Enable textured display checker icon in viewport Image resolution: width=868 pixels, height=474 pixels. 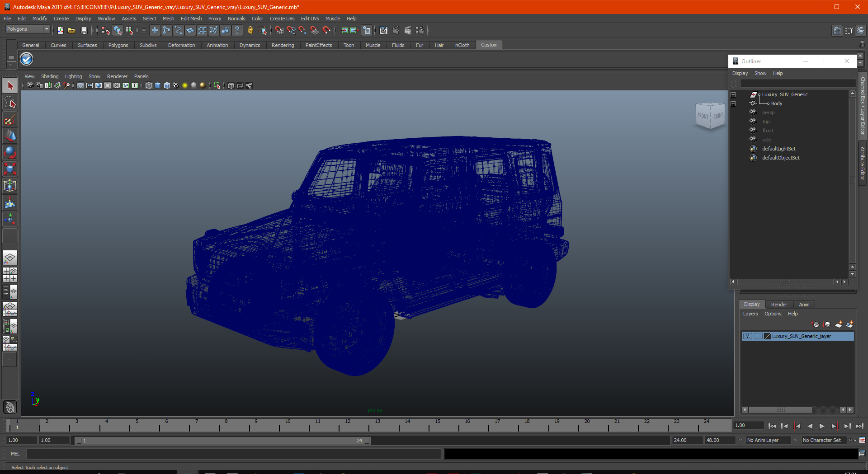pyautogui.click(x=176, y=85)
